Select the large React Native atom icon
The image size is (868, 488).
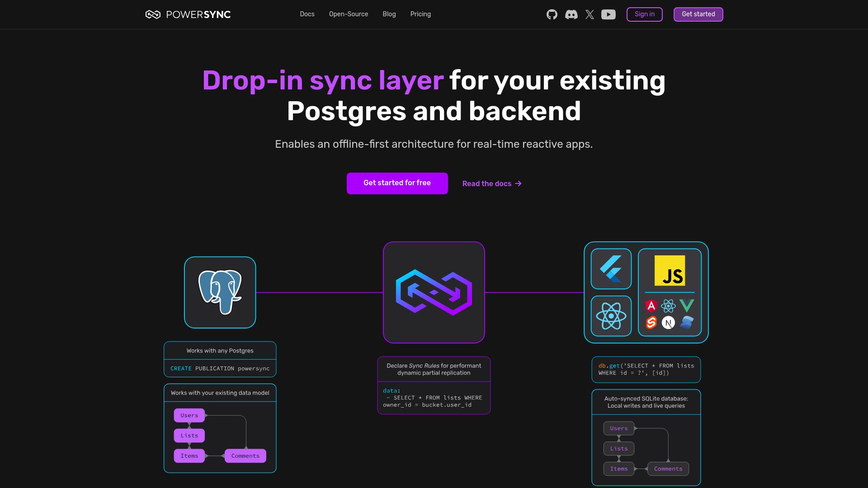611,316
